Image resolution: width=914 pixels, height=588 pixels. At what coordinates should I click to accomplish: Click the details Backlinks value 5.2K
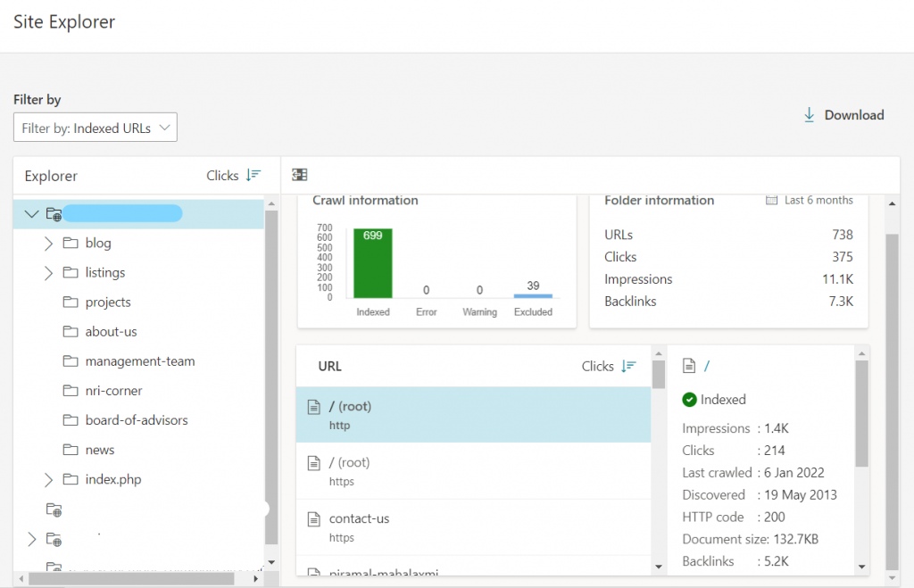[x=777, y=561]
